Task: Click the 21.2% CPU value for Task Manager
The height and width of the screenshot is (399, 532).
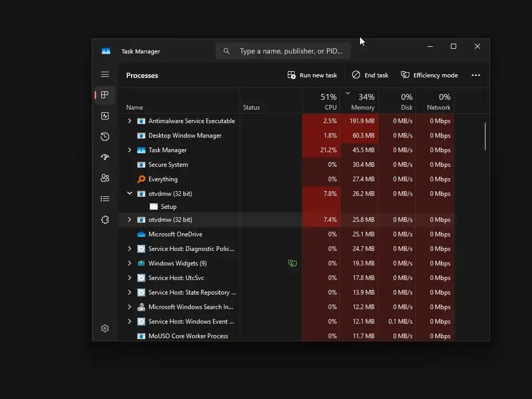Action: pos(328,150)
